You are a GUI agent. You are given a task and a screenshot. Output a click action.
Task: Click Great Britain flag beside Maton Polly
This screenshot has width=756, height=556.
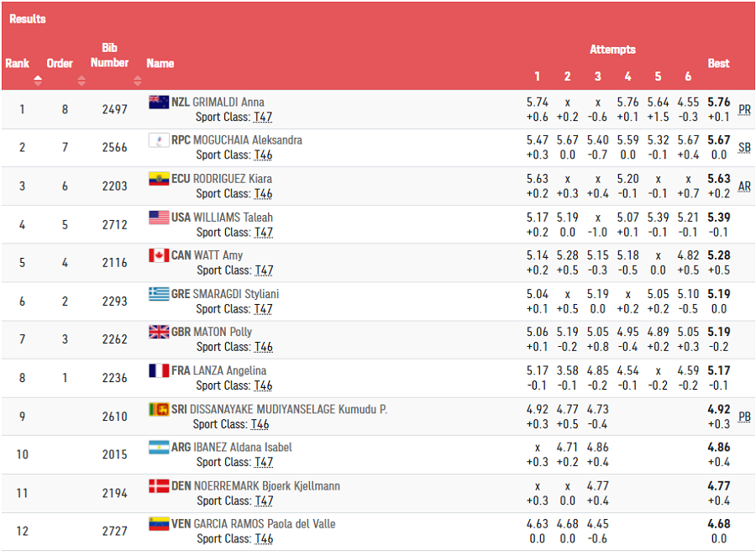click(x=159, y=332)
